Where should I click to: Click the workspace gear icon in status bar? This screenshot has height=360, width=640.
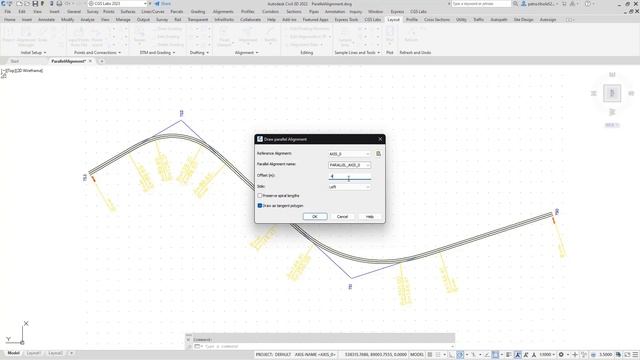click(561, 355)
